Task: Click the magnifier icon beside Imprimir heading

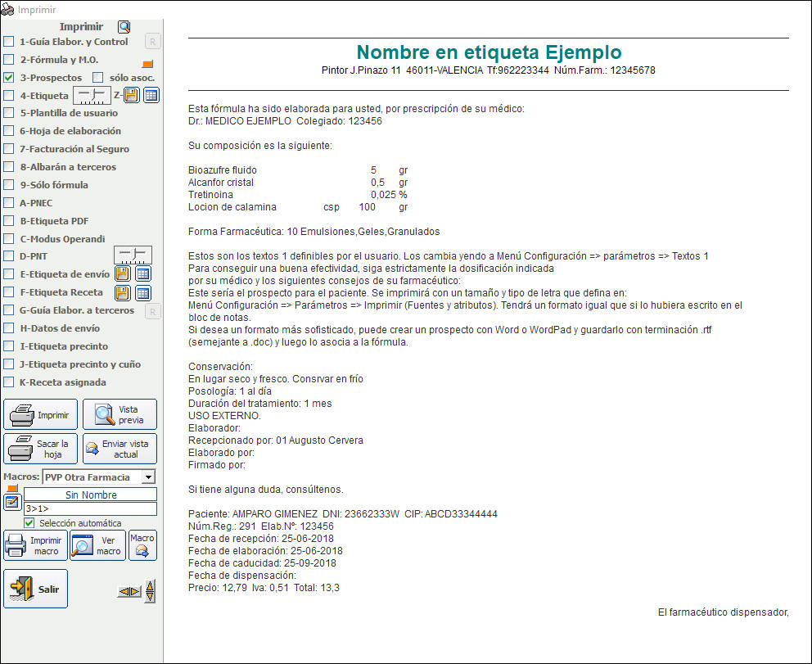Action: tap(124, 27)
